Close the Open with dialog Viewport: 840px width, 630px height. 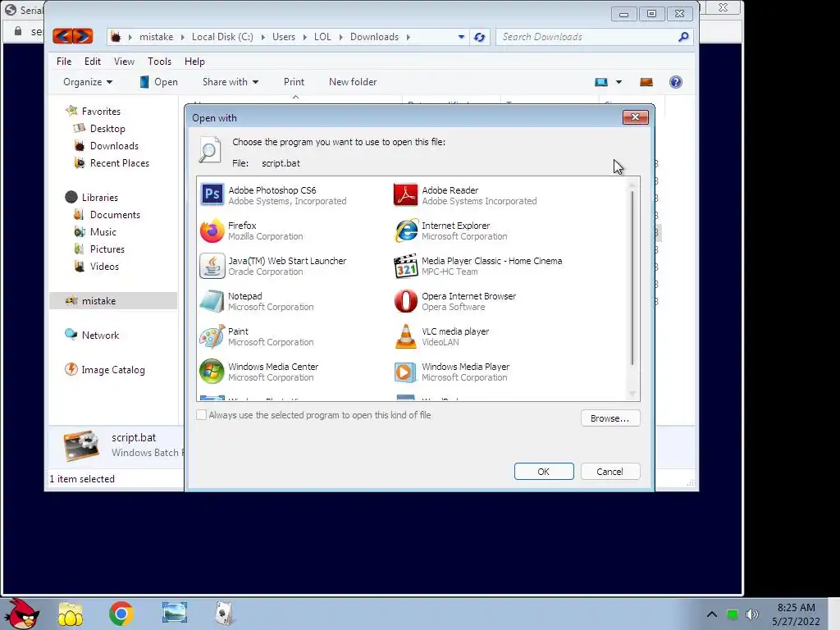click(x=636, y=116)
